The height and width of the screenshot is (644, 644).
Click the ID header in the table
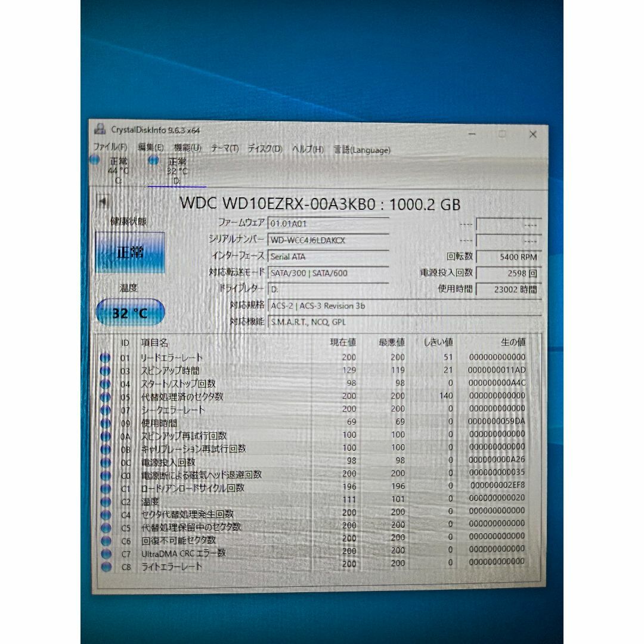coord(125,343)
